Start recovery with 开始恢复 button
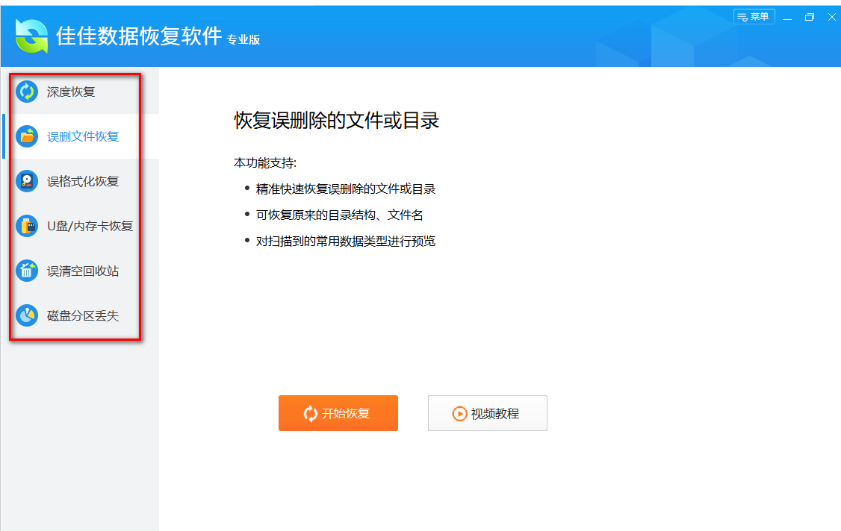Viewport: 841px width, 531px height. [338, 413]
